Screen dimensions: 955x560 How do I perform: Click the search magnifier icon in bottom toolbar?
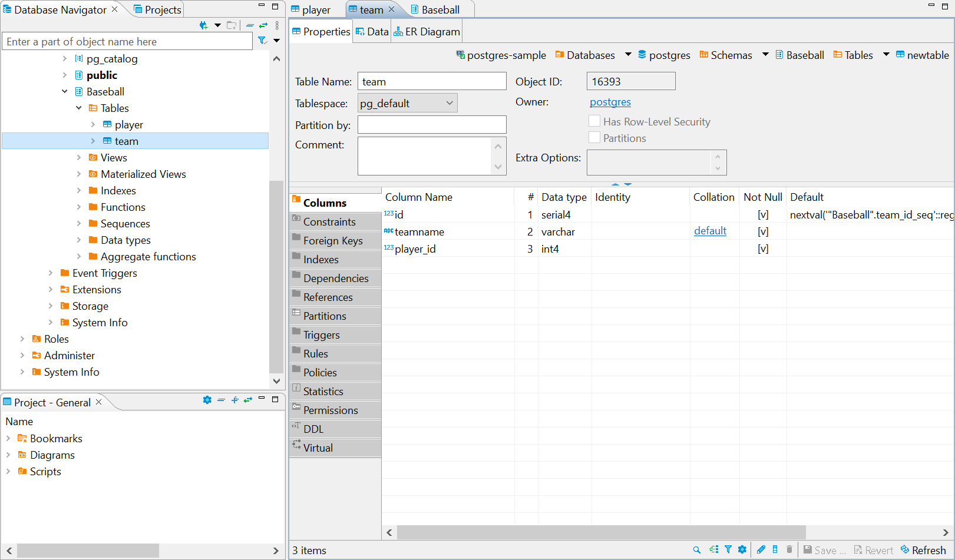[x=697, y=549]
